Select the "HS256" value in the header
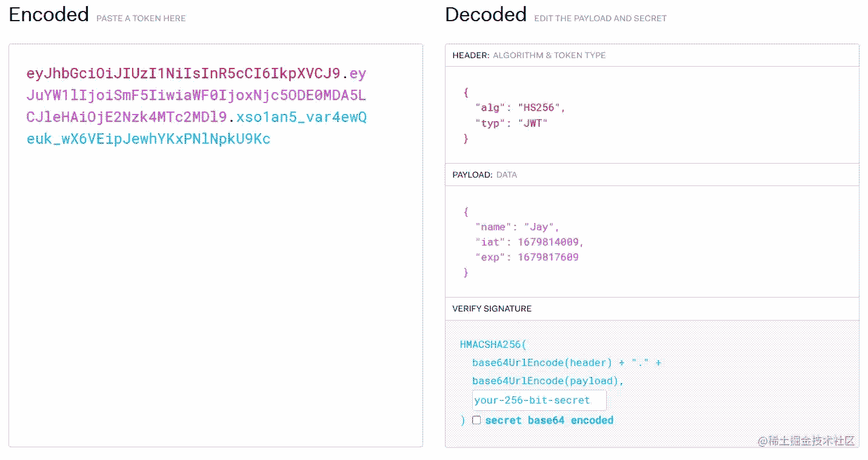 (539, 108)
